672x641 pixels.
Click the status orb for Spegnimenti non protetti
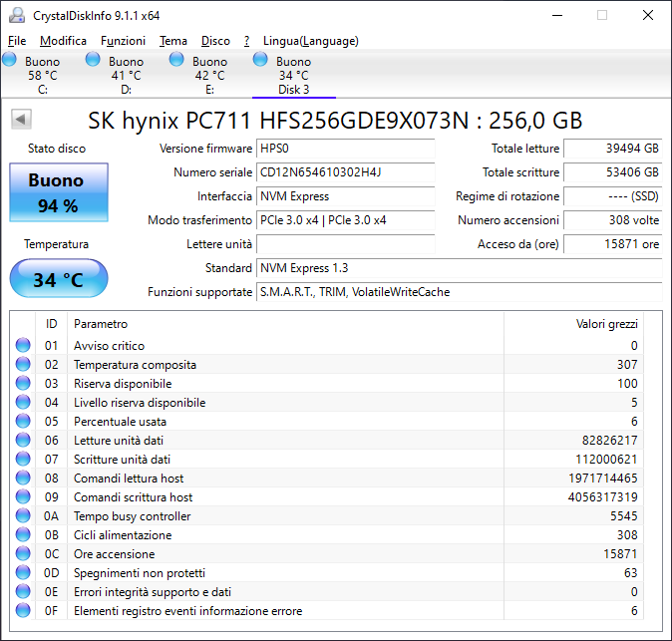point(23,572)
